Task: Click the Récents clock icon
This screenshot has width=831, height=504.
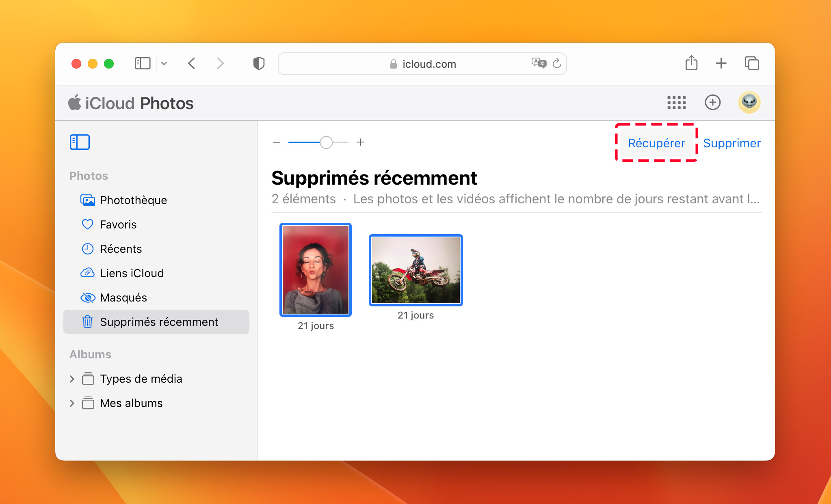Action: [x=87, y=249]
